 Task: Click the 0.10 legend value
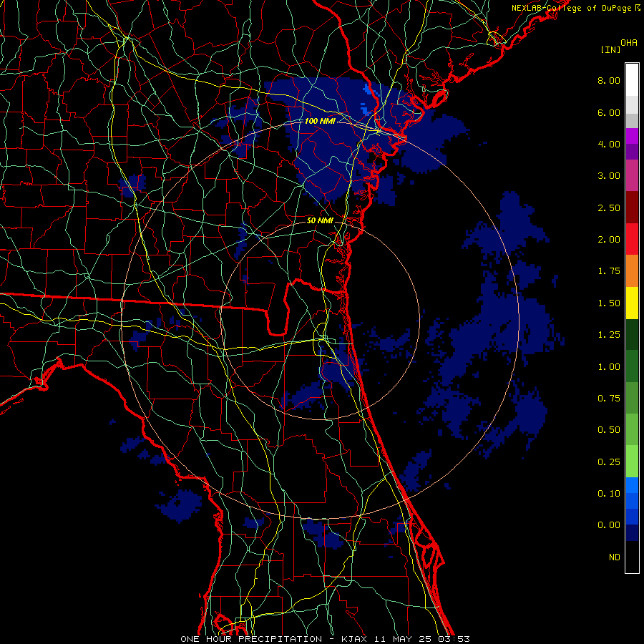coord(609,494)
